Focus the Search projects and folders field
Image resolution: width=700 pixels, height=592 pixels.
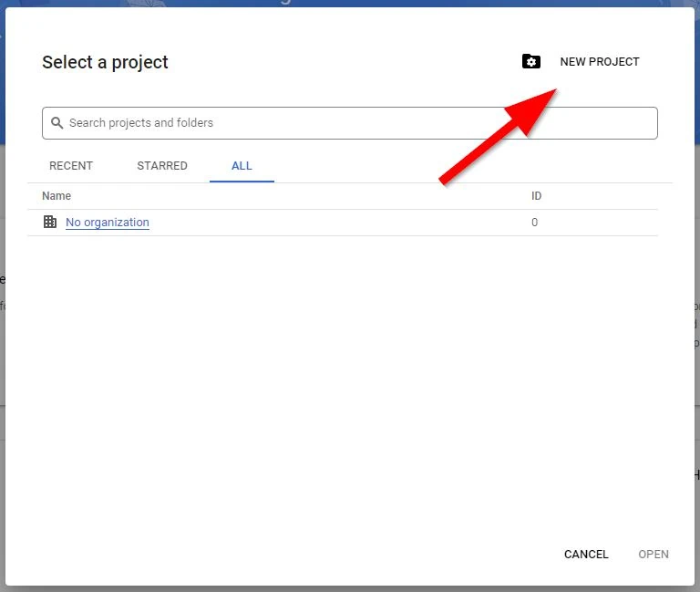point(350,123)
